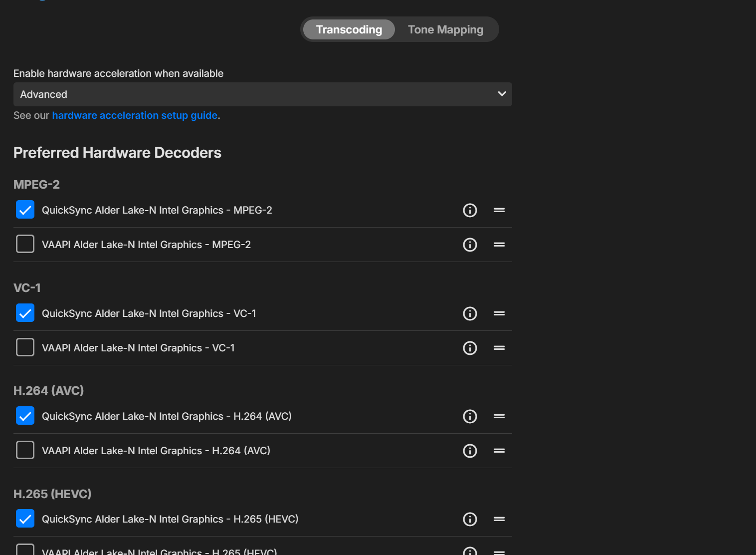Disable QuickSync H.265 (HEVC) decoder checkbox
The width and height of the screenshot is (756, 555).
pos(25,519)
